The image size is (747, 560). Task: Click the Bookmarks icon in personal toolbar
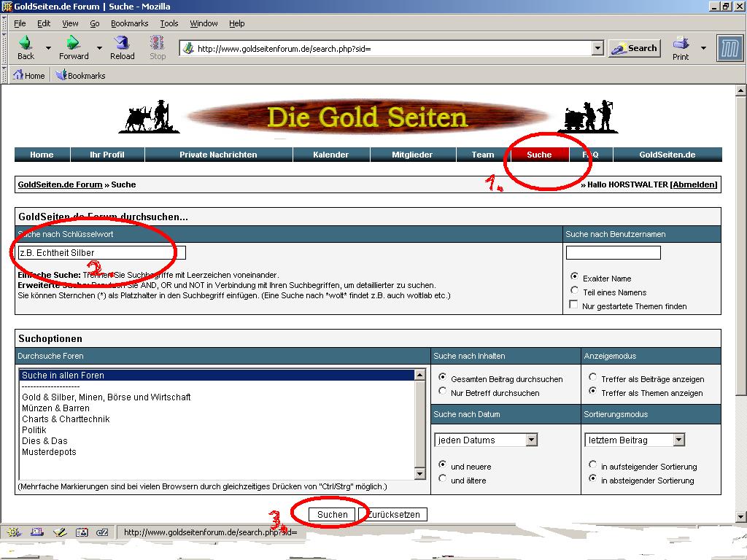61,75
